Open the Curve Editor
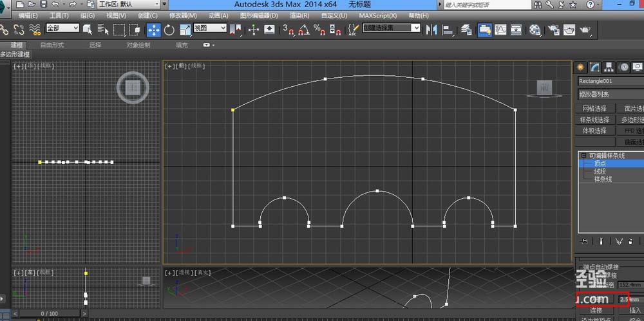The image size is (644, 321). (500, 29)
